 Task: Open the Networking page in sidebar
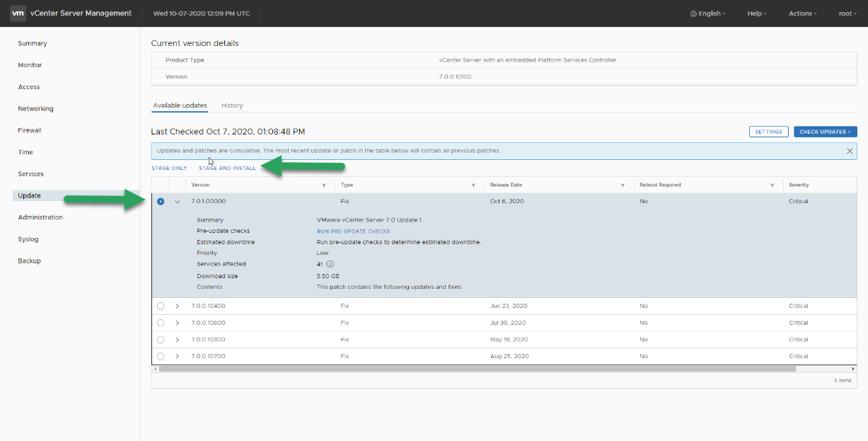pos(35,109)
